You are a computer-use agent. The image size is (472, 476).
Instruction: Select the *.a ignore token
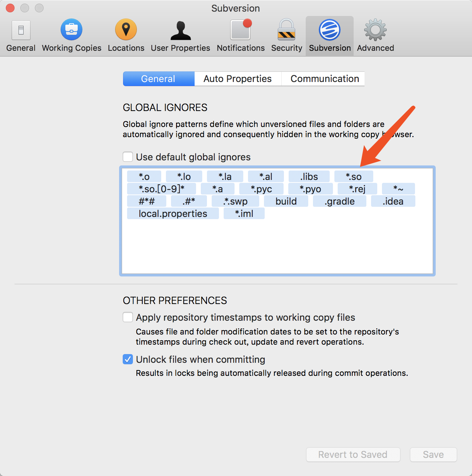[217, 189]
